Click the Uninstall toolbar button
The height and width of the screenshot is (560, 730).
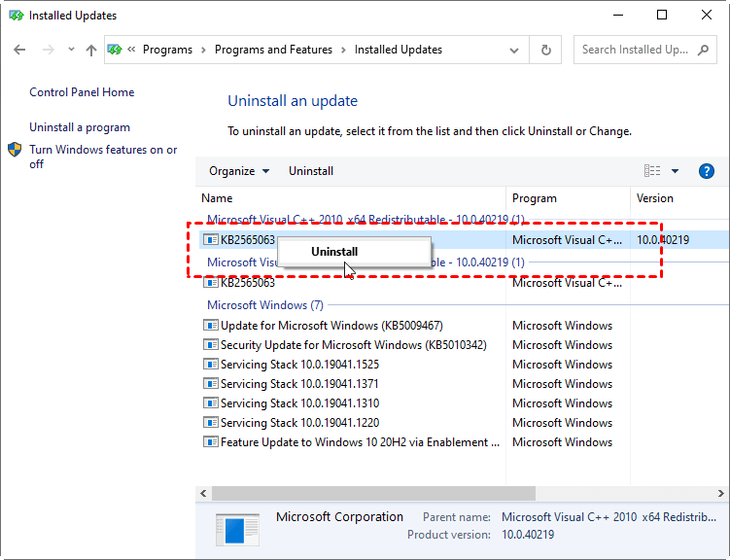[x=311, y=171]
